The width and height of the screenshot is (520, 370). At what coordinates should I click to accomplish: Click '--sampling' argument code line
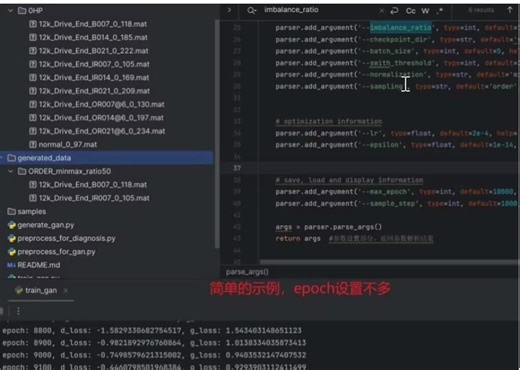click(397, 86)
